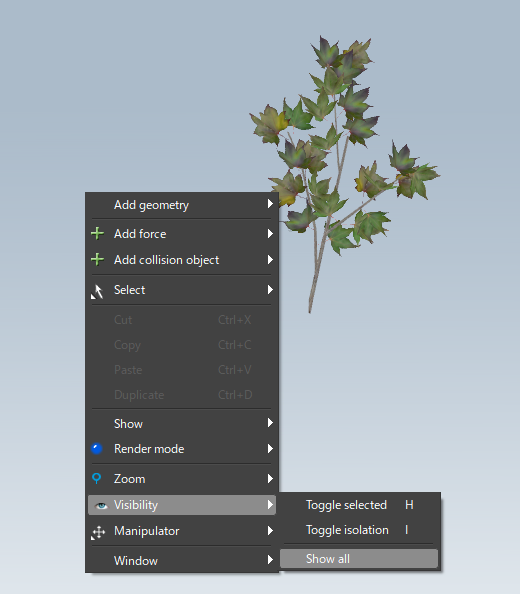Screen dimensions: 520x594
Task: Click the green plus icon beside Add force
Action: pos(97,233)
